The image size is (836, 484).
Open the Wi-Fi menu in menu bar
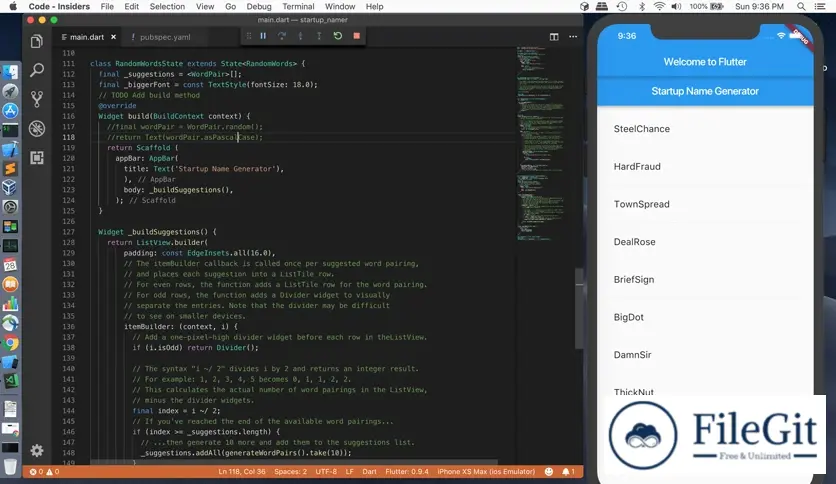click(x=660, y=6)
